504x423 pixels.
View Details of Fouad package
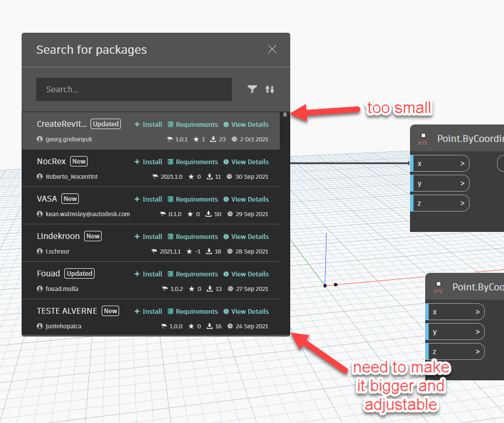pyautogui.click(x=246, y=274)
